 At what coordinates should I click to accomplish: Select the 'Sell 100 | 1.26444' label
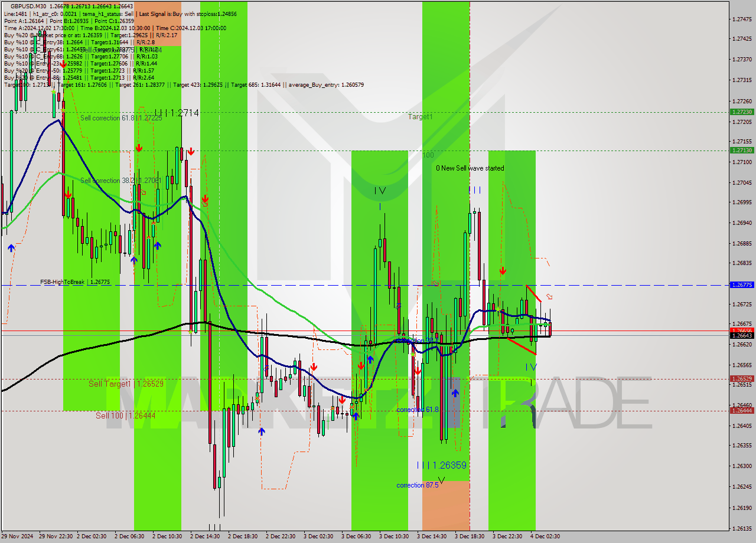(126, 416)
